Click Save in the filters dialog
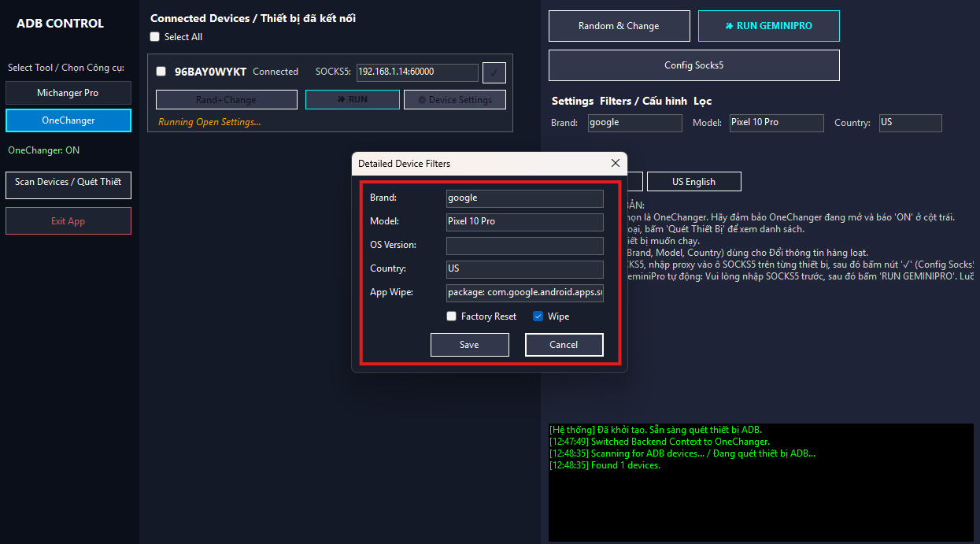980x544 pixels. point(469,345)
